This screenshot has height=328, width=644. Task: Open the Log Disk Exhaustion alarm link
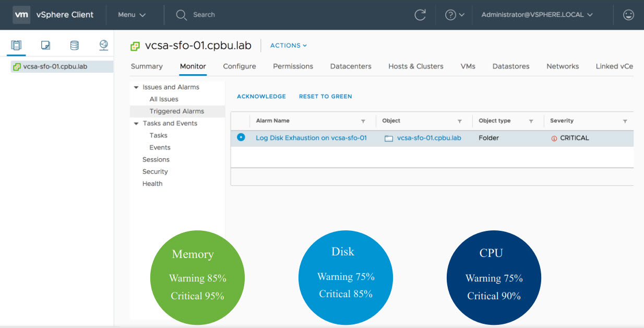click(x=311, y=138)
